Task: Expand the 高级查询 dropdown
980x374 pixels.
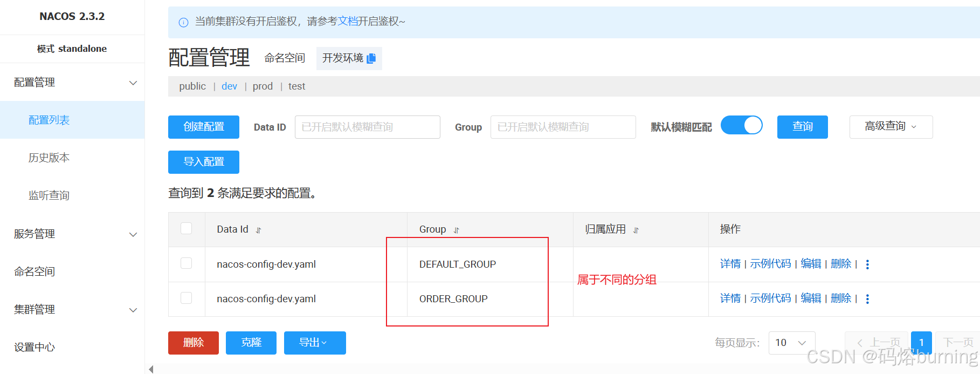Action: 891,127
